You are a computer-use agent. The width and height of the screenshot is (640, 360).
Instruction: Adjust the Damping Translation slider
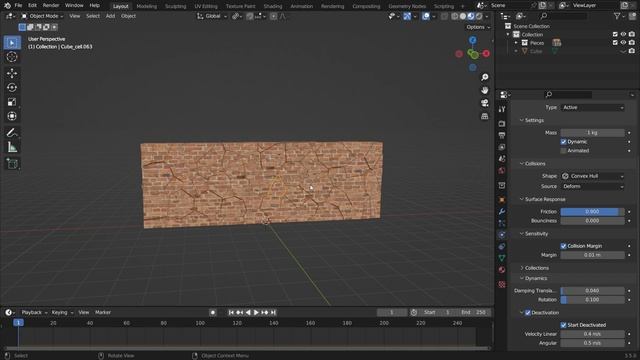pyautogui.click(x=592, y=291)
